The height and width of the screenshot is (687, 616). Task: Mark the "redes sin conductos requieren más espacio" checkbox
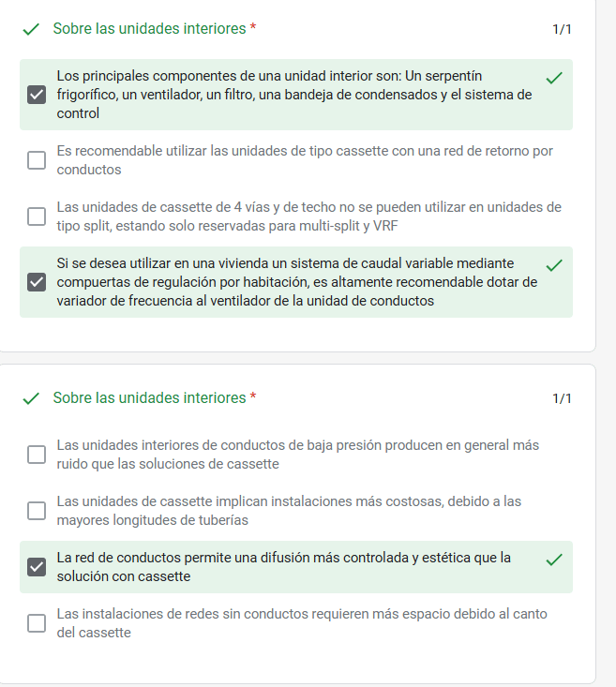[37, 623]
